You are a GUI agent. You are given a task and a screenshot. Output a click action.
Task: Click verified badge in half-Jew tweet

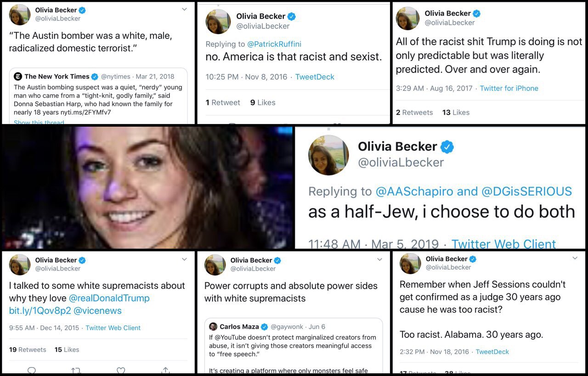[x=447, y=147]
